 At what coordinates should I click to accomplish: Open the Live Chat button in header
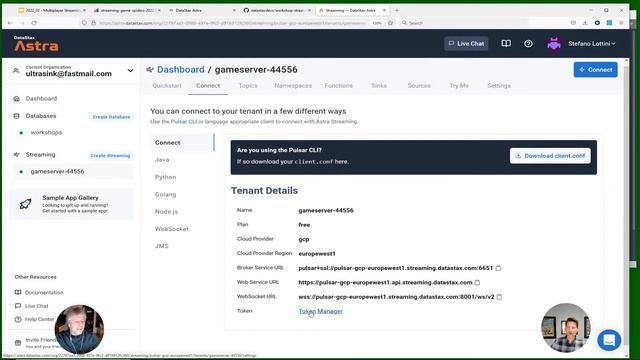pyautogui.click(x=466, y=43)
